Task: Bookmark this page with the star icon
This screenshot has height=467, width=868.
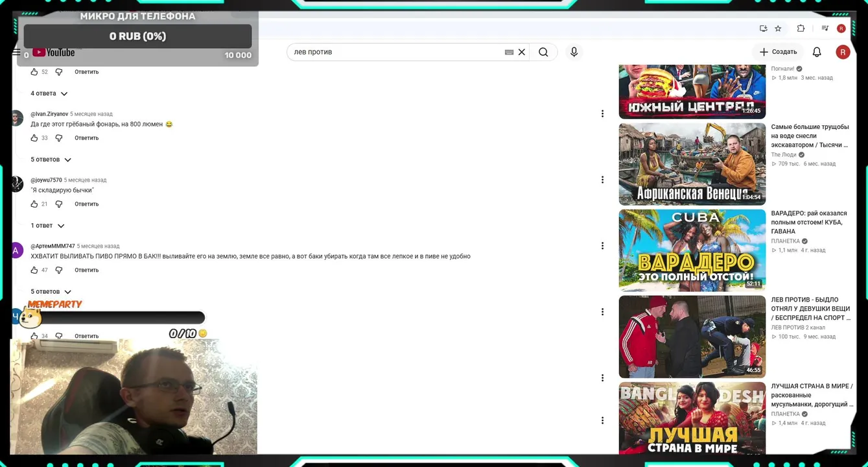Action: pos(778,29)
